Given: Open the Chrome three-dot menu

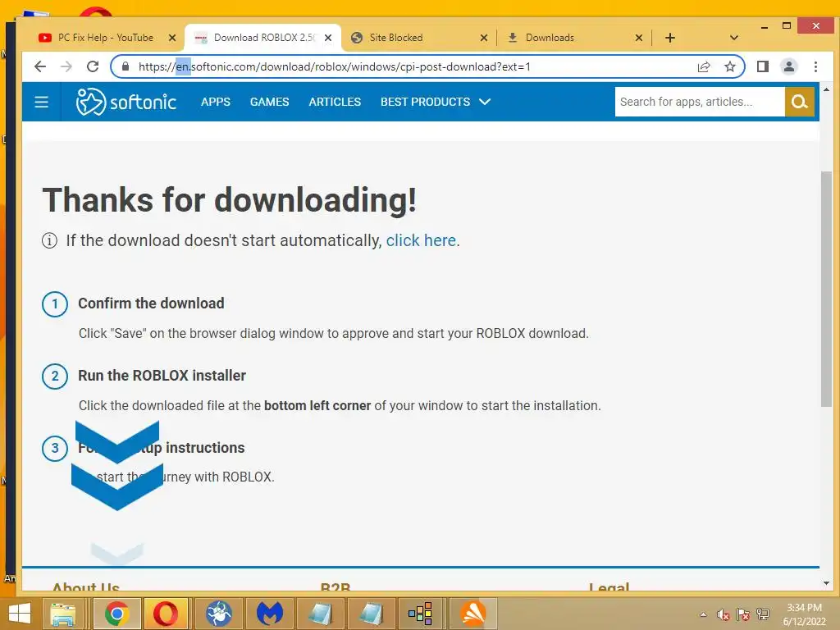Looking at the screenshot, I should [815, 66].
